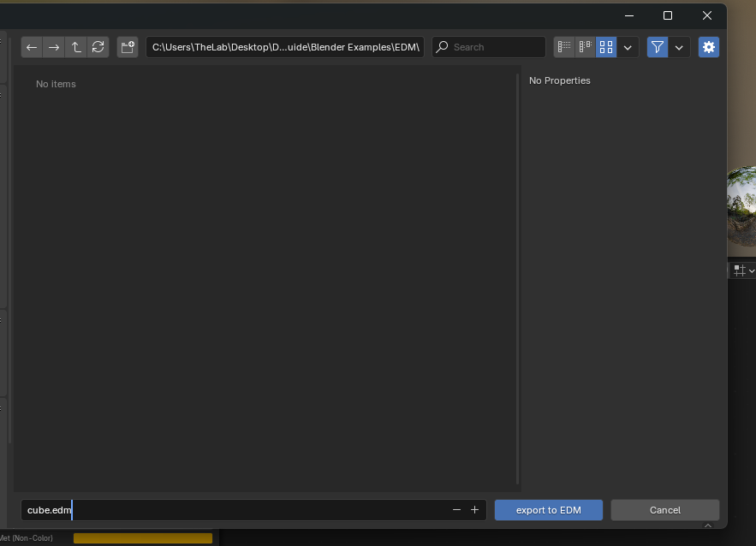Navigate up to parent directory
The width and height of the screenshot is (756, 546).
[75, 47]
